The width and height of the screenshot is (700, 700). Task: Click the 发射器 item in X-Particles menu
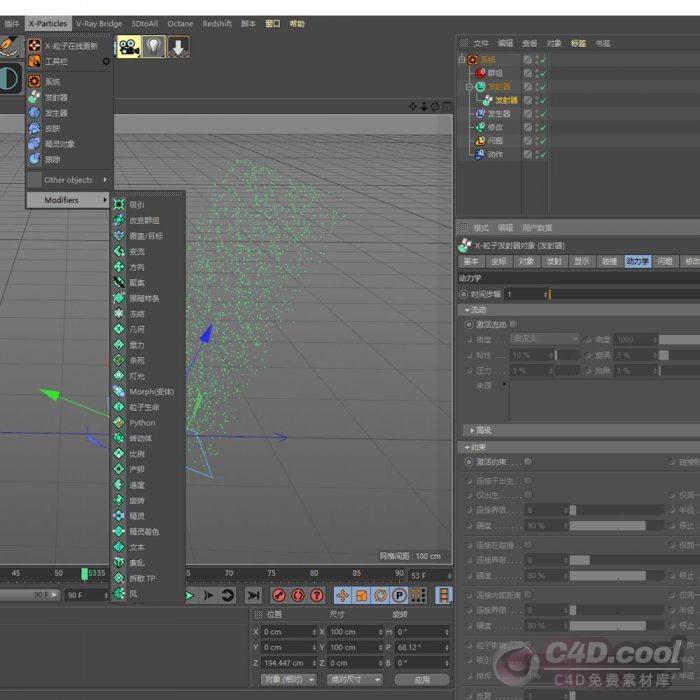56,98
